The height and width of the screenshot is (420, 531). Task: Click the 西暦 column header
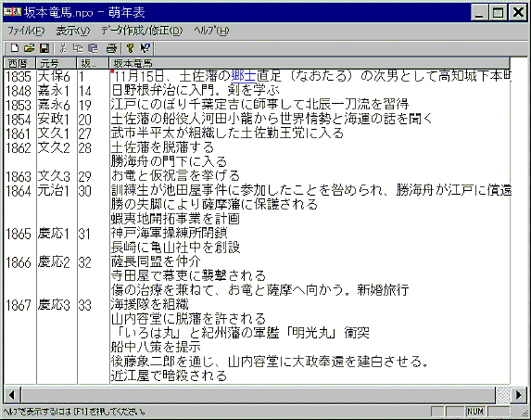point(19,63)
